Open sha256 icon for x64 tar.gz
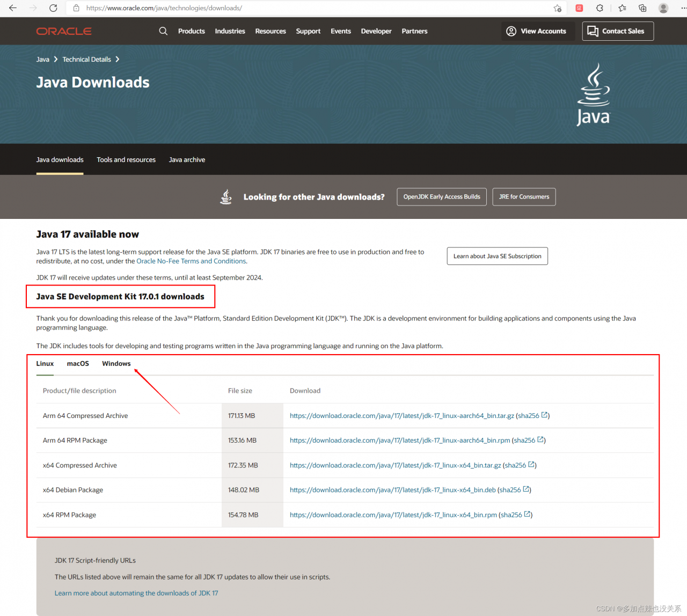The height and width of the screenshot is (616, 687). pyautogui.click(x=531, y=464)
